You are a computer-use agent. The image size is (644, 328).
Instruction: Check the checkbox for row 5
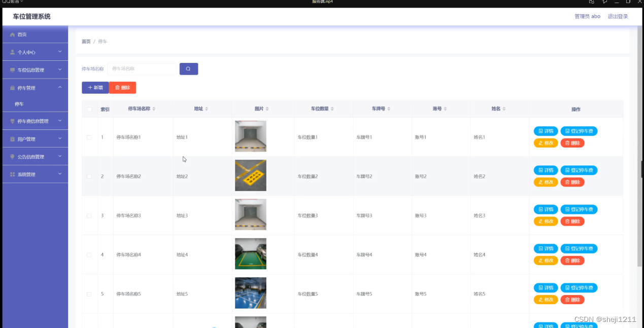pos(89,294)
